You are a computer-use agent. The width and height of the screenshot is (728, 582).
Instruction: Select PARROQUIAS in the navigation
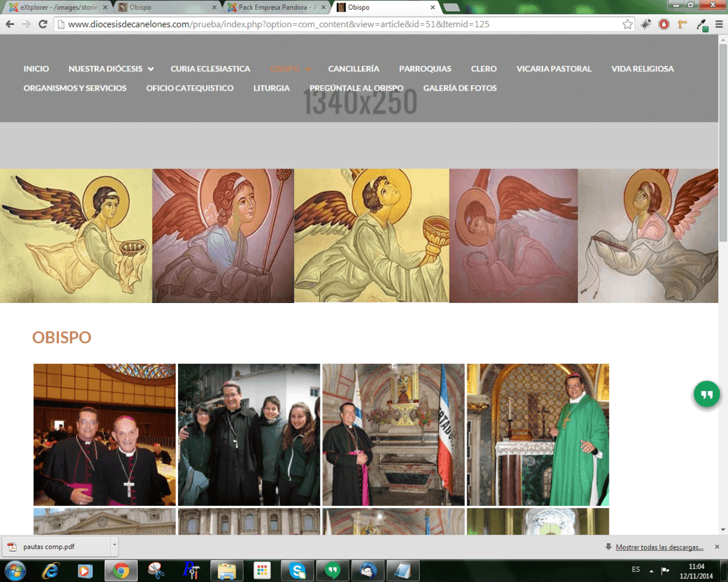tap(426, 69)
